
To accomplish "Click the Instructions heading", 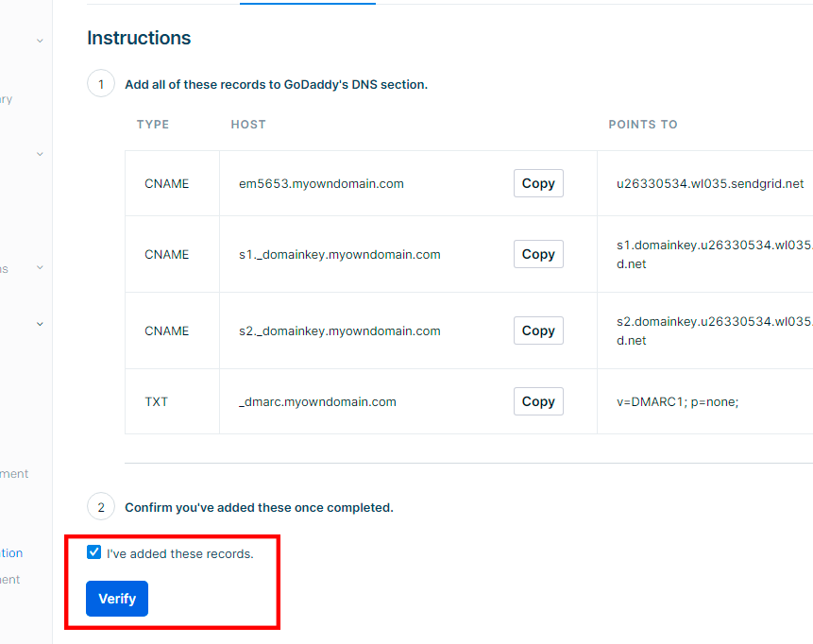I will [139, 38].
